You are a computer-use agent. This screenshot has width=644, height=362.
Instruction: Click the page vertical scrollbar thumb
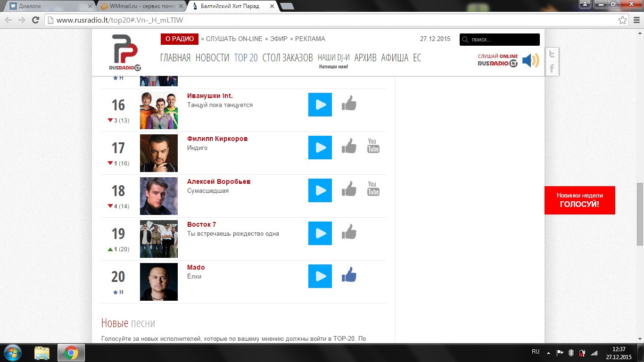click(640, 214)
